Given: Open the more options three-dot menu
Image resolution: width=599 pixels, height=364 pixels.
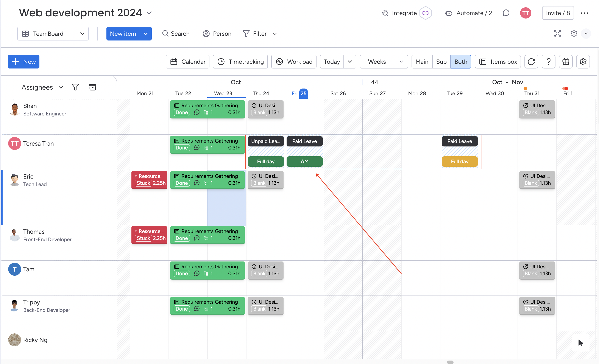Looking at the screenshot, I should (585, 13).
